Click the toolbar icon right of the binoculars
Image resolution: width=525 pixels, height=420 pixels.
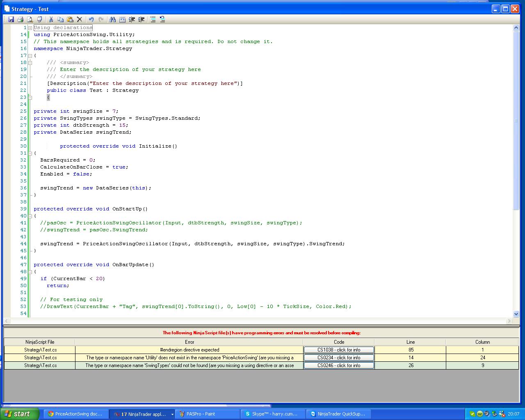pyautogui.click(x=122, y=19)
